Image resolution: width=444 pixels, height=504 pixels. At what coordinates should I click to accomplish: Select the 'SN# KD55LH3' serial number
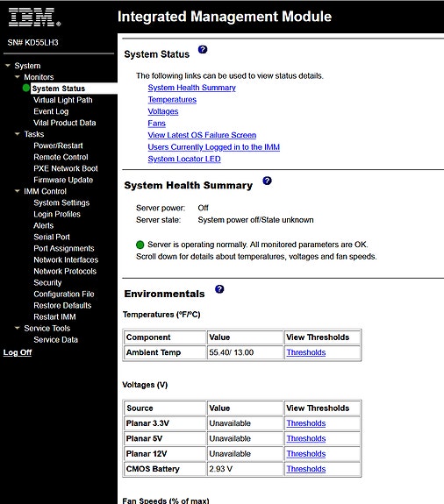coord(32,42)
